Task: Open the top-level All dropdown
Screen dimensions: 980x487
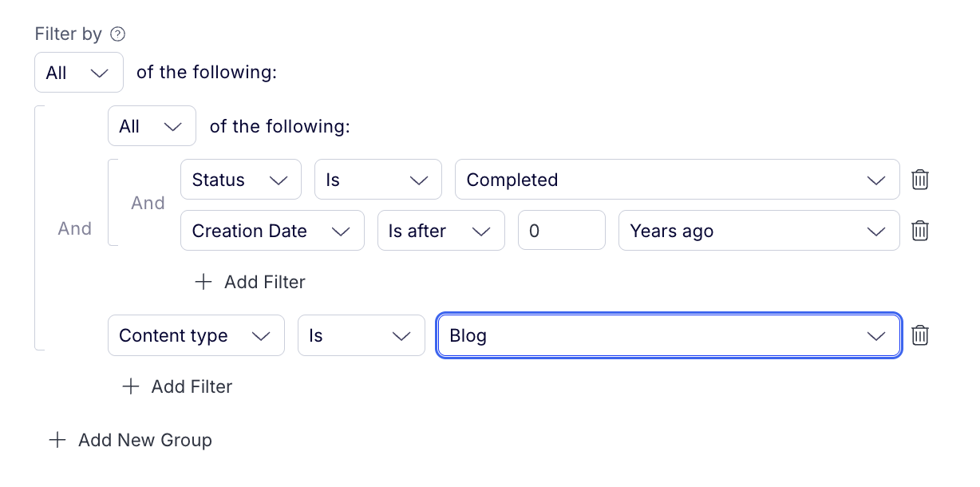Action: click(x=79, y=73)
